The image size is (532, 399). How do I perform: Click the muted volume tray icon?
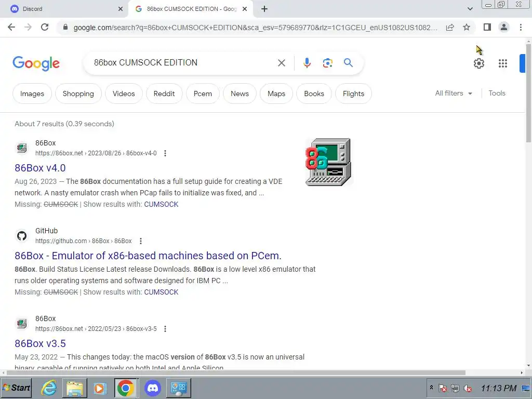coord(468,388)
